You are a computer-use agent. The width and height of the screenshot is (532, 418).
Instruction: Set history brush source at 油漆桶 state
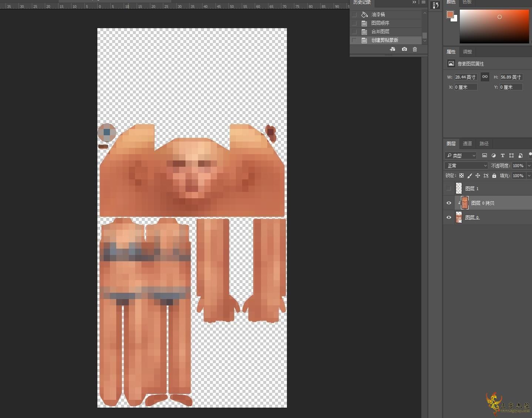tap(354, 14)
